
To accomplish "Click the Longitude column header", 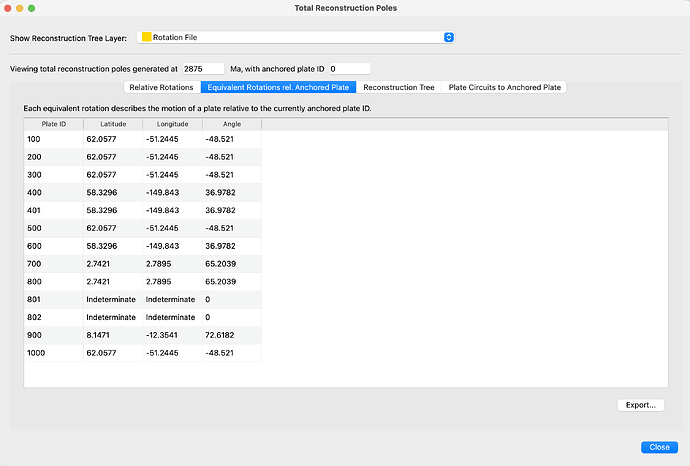I will [x=172, y=124].
